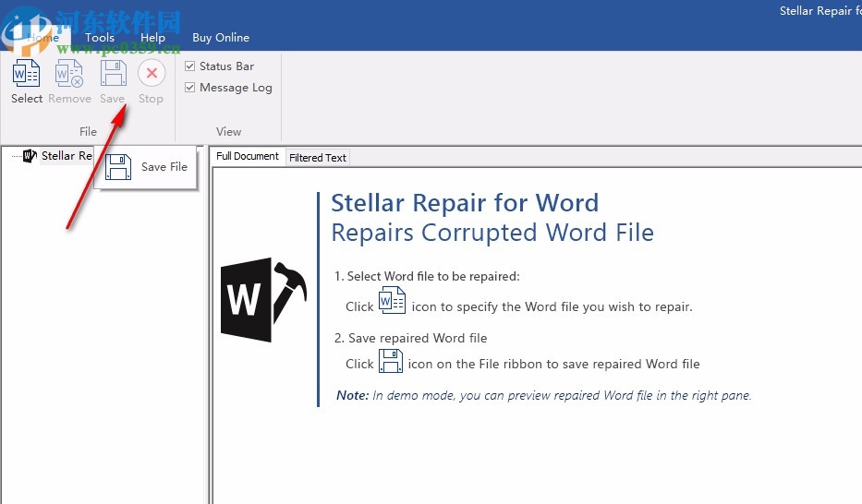Click the Select Word file icon
Screen dimensions: 862x504
(26, 73)
